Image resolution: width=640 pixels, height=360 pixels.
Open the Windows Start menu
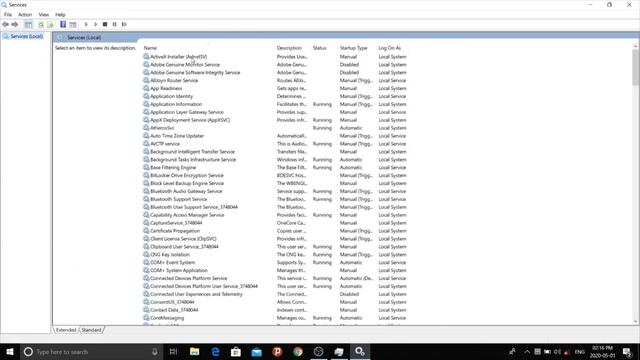(10, 351)
